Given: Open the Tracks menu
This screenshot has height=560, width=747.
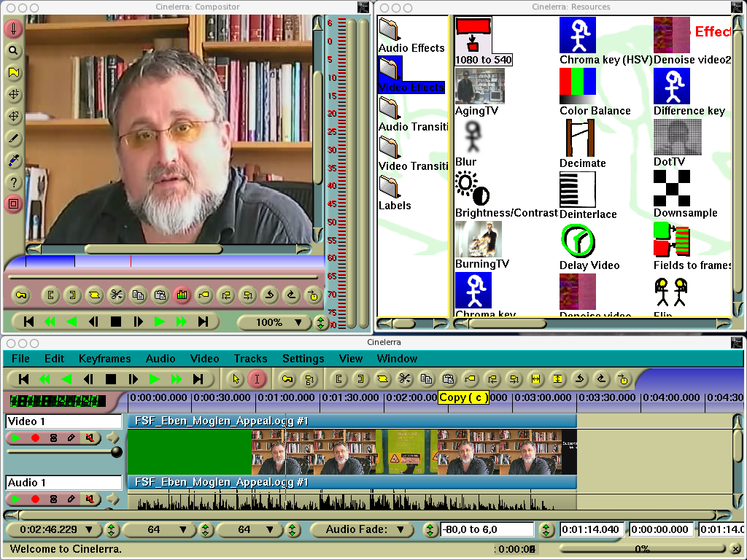Looking at the screenshot, I should 251,359.
